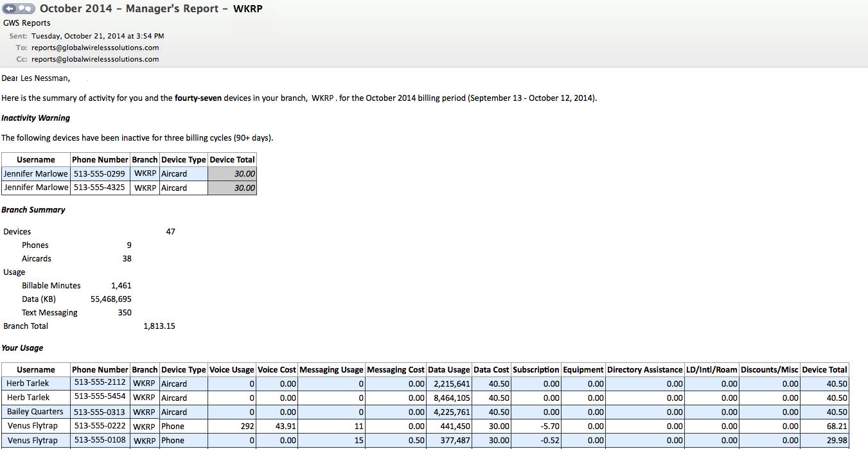Click the email subject October 2014 Manager's Report
The height and width of the screenshot is (449, 868).
(x=151, y=9)
